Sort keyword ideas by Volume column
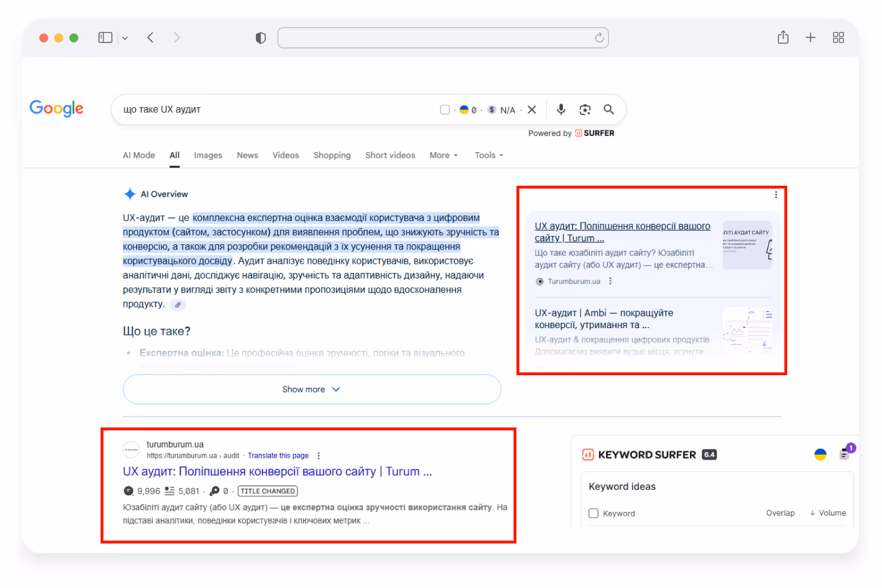This screenshot has height=588, width=882. tap(828, 513)
